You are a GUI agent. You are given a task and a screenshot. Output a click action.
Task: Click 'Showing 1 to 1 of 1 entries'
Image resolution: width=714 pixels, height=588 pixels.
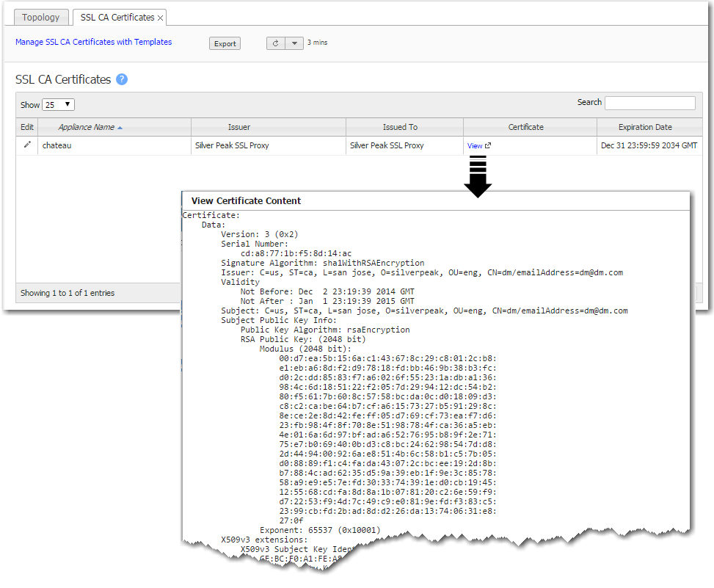click(x=68, y=293)
